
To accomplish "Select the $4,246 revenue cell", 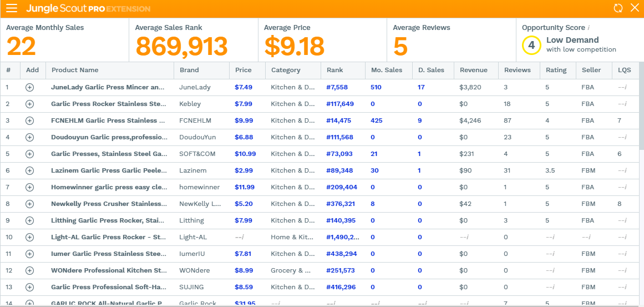I will pyautogui.click(x=470, y=120).
